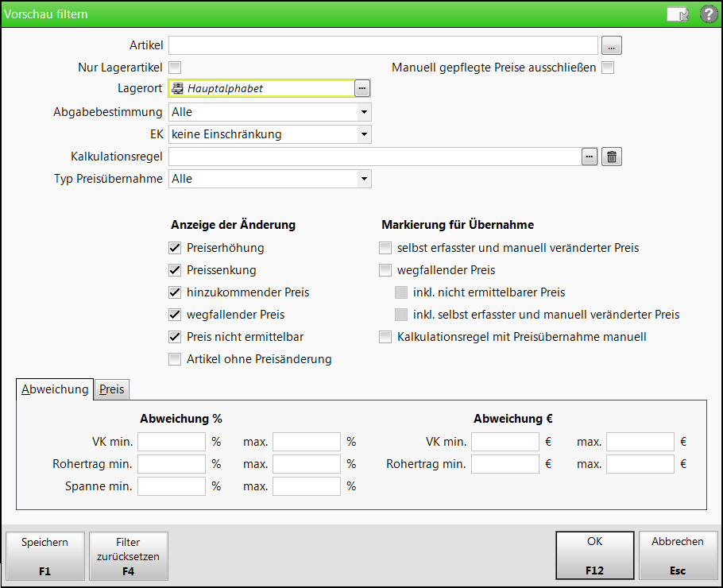Open Lagerort selection ellipsis button
The width and height of the screenshot is (723, 588).
tap(362, 88)
